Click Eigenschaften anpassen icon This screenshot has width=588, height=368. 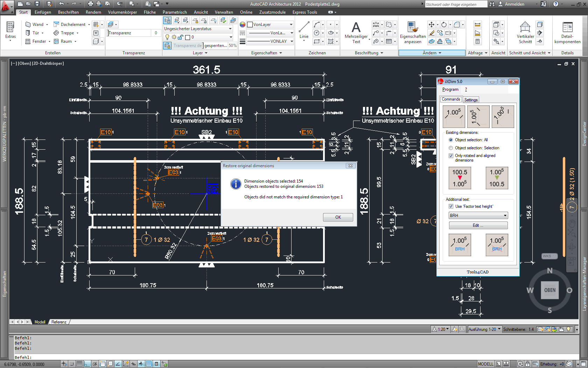coord(413,32)
